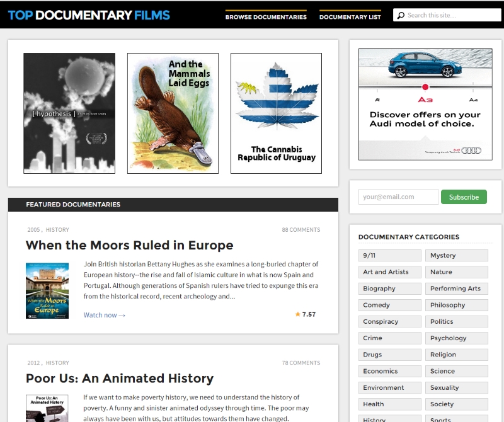Screen dimensions: 504x422
Task: Select the Philosophy category
Action: (456, 305)
